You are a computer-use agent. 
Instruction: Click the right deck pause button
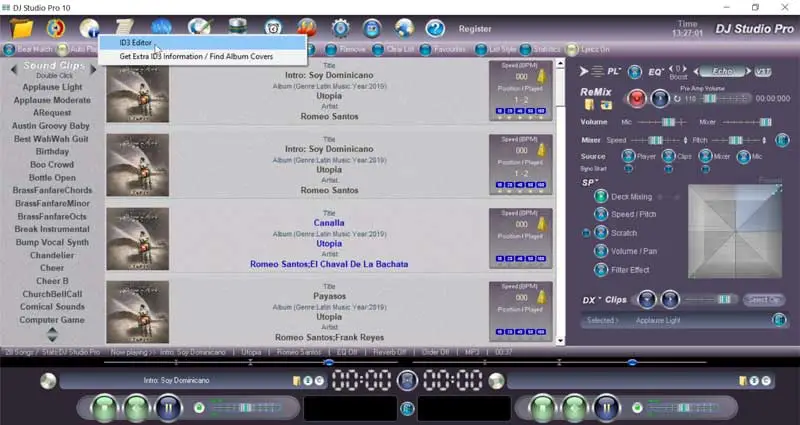click(607, 408)
